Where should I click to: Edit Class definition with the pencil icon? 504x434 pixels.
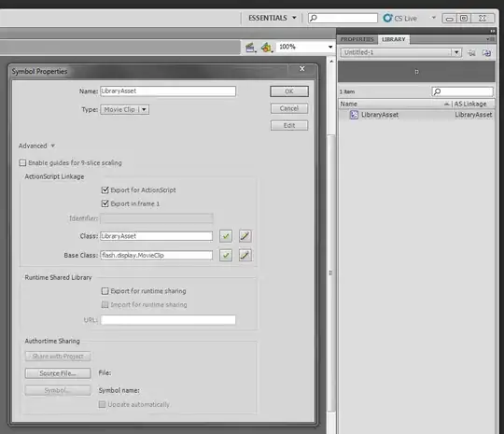click(245, 236)
